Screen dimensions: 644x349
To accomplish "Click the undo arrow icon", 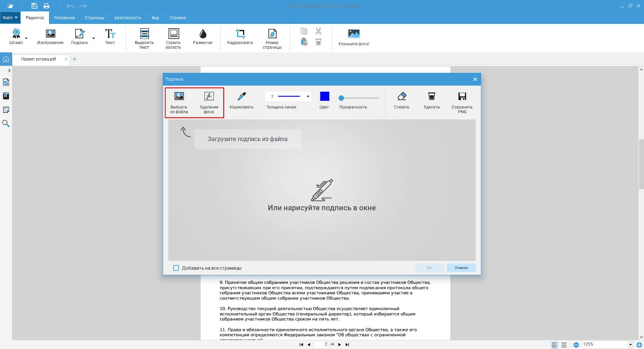I will [x=70, y=6].
